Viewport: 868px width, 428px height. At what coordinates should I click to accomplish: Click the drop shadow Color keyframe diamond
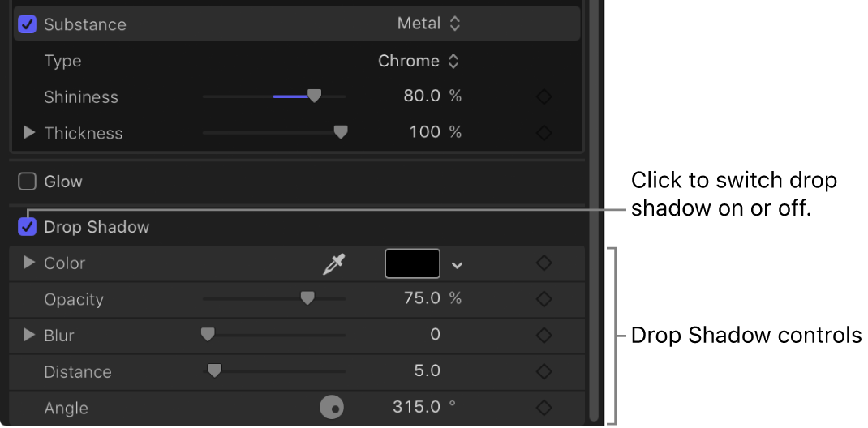[544, 263]
